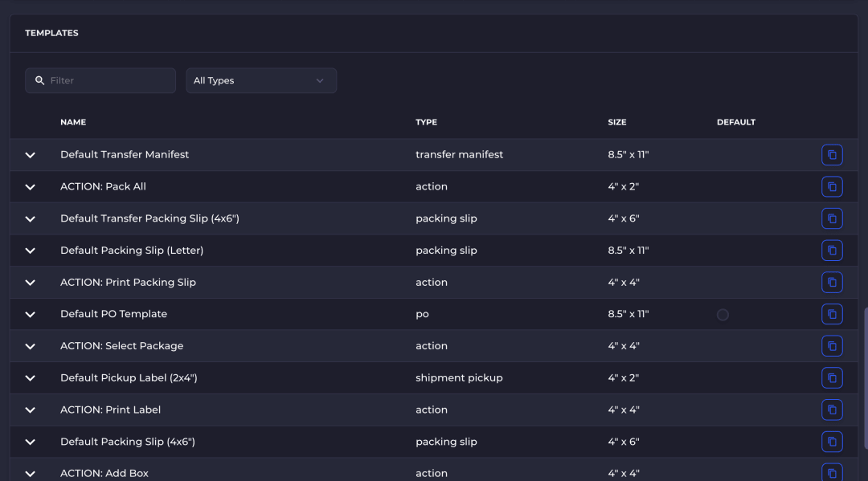Image resolution: width=868 pixels, height=481 pixels.
Task: Click the 'ACTION: Select Package' name
Action: click(122, 346)
